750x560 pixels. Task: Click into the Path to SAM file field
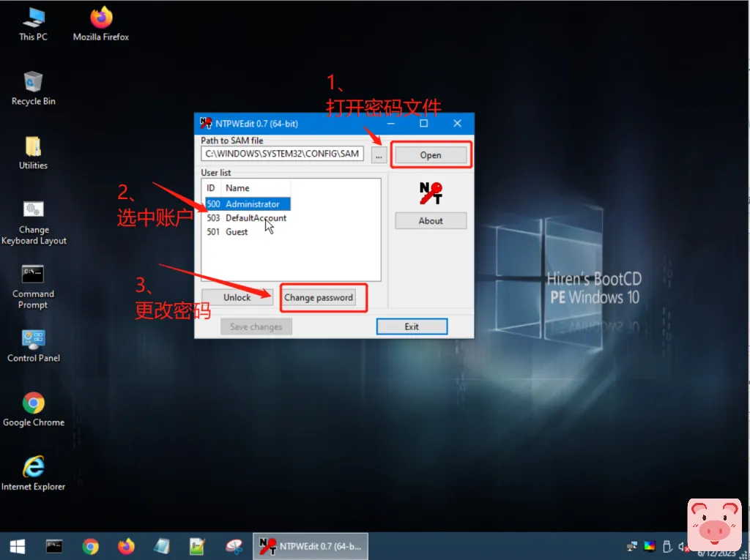pyautogui.click(x=282, y=154)
